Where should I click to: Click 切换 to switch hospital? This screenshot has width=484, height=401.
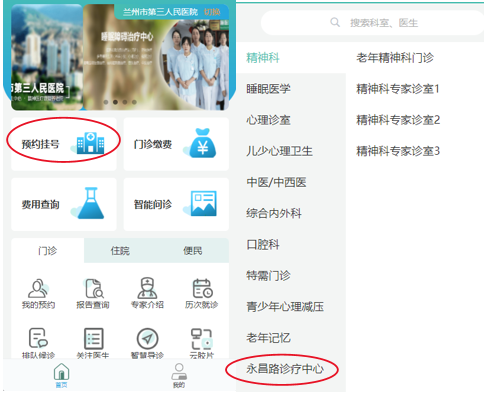212,12
